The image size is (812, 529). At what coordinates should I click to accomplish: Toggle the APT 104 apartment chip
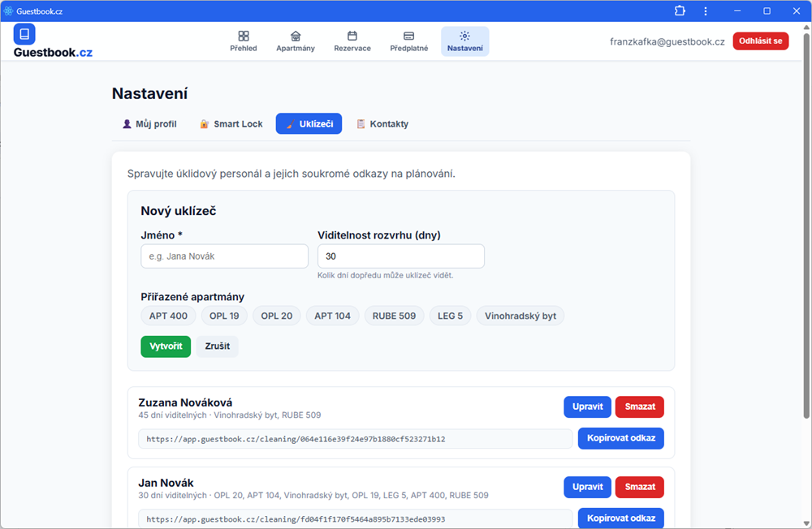point(332,316)
